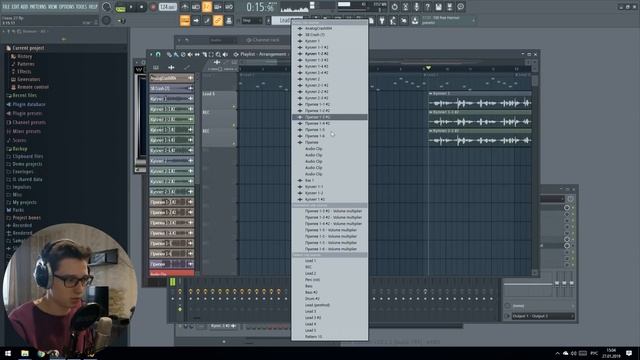Choose Припев 1-5 from dropdown list

[330, 130]
